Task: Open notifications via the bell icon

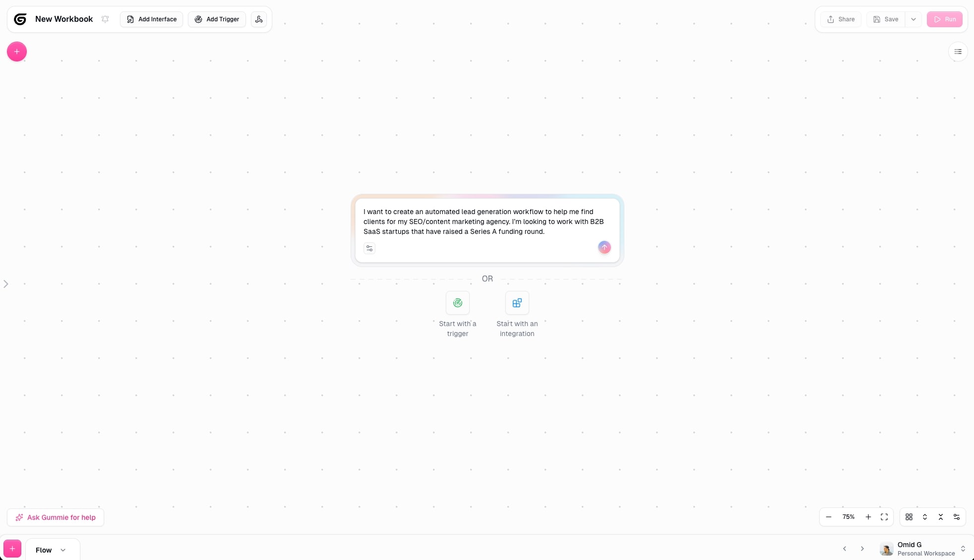Action: (x=105, y=19)
